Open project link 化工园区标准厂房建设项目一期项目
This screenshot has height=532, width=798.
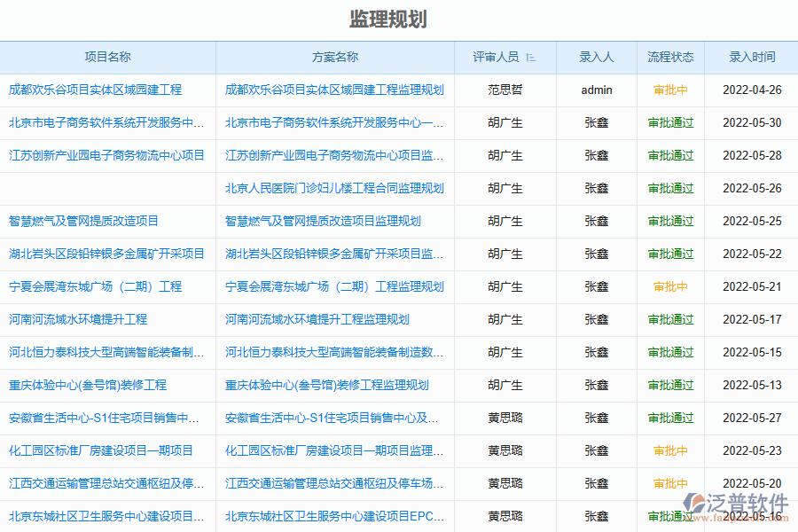pyautogui.click(x=101, y=450)
